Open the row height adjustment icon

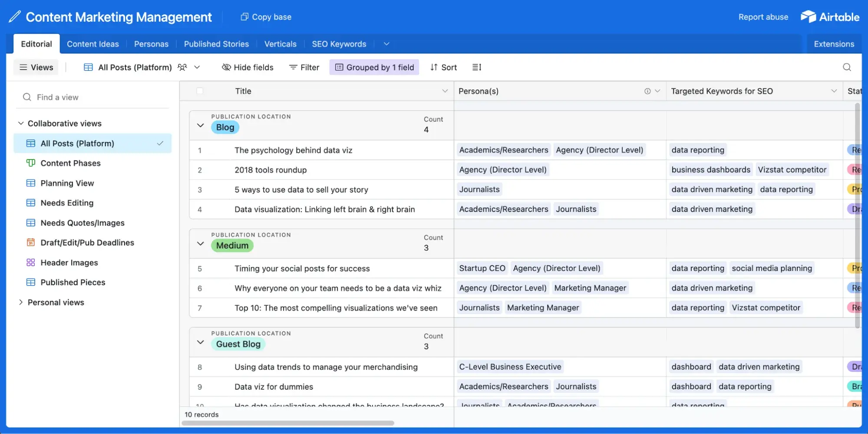pos(476,67)
